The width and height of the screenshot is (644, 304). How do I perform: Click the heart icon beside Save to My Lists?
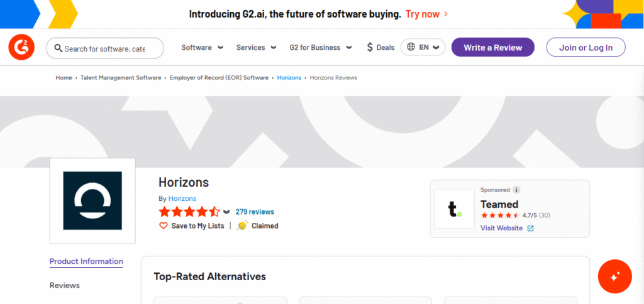164,225
